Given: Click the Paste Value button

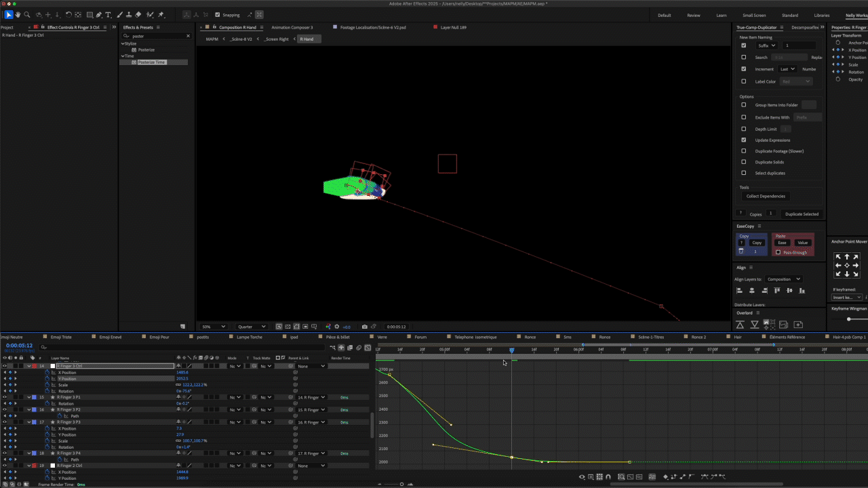Looking at the screenshot, I should coord(802,243).
